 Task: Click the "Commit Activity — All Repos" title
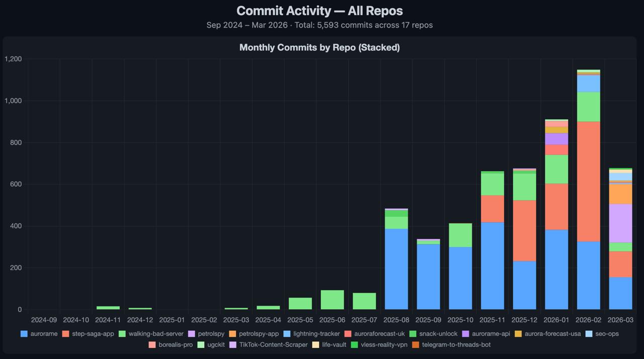pyautogui.click(x=319, y=11)
